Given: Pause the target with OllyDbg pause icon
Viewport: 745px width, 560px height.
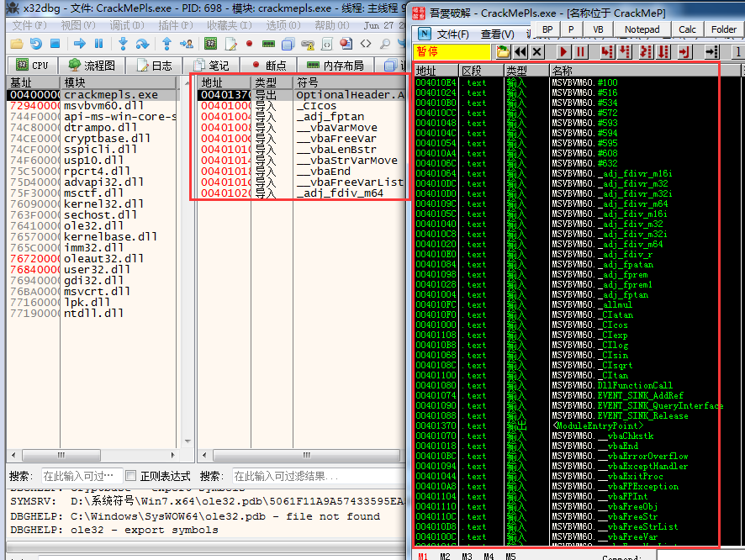Looking at the screenshot, I should click(581, 50).
